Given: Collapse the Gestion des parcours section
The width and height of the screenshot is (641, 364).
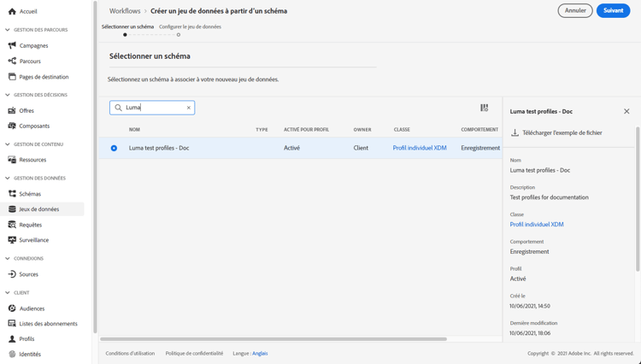Looking at the screenshot, I should point(8,30).
